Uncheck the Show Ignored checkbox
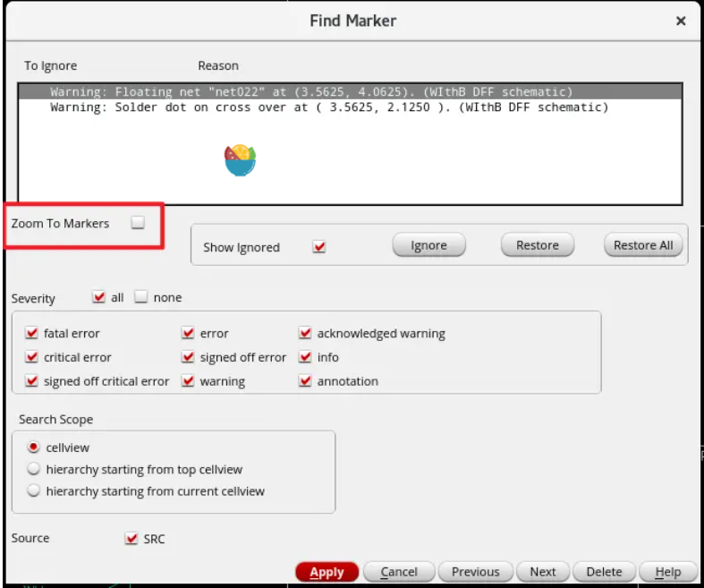The image size is (704, 588). point(319,247)
